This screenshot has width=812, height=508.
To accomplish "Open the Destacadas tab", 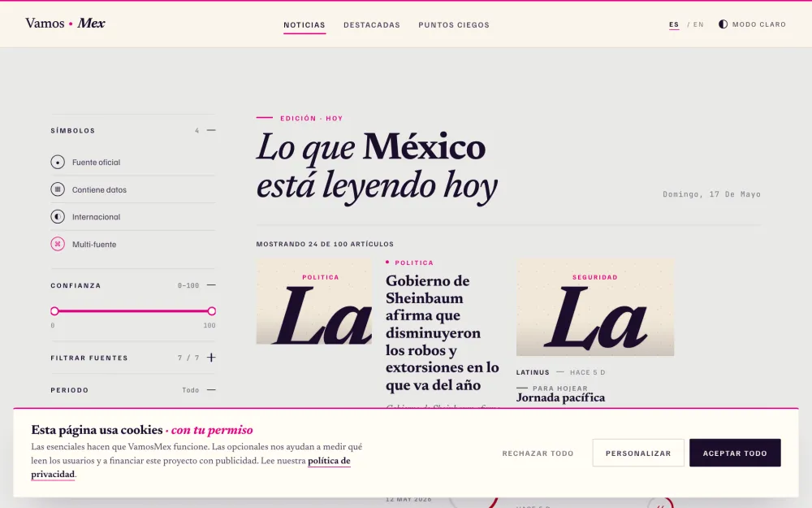I will [x=372, y=25].
